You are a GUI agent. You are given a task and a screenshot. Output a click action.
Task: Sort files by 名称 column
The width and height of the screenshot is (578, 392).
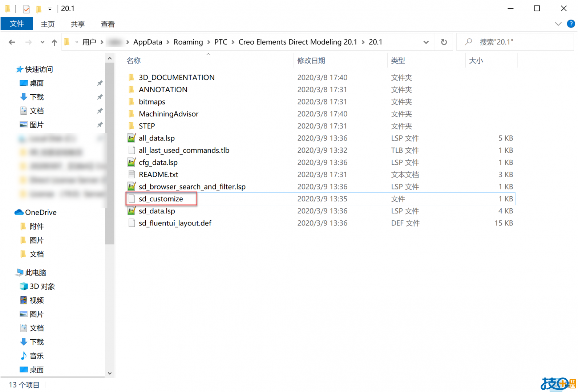pyautogui.click(x=134, y=61)
